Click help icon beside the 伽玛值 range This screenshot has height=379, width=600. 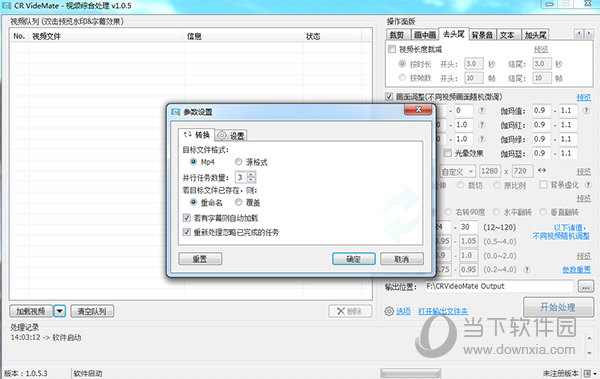[586, 111]
